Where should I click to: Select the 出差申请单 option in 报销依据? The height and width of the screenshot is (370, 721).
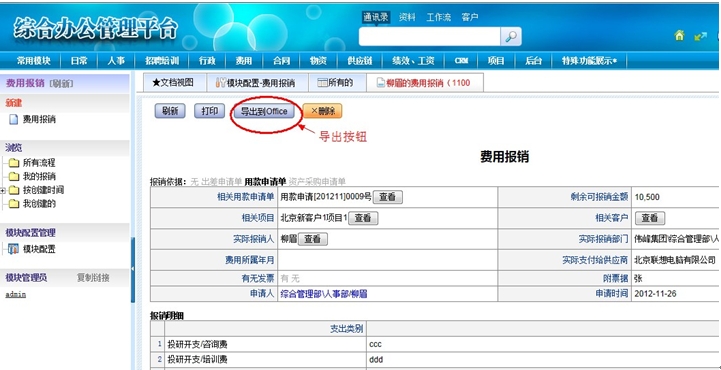coord(222,182)
